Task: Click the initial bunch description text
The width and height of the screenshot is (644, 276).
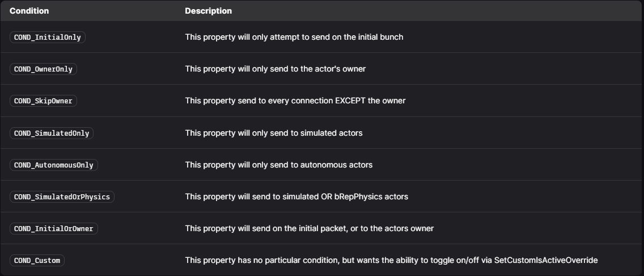Action: pos(294,37)
